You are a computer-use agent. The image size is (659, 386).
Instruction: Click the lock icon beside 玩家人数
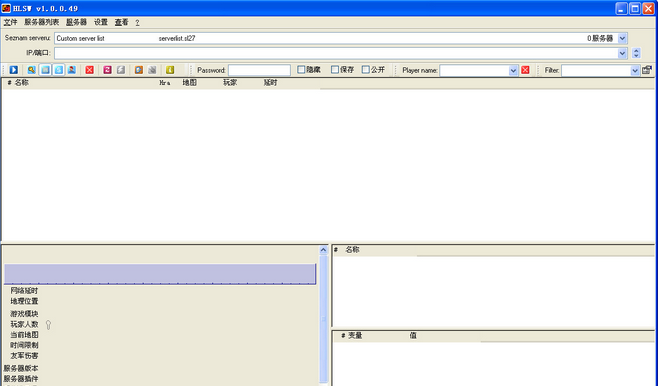[48, 325]
